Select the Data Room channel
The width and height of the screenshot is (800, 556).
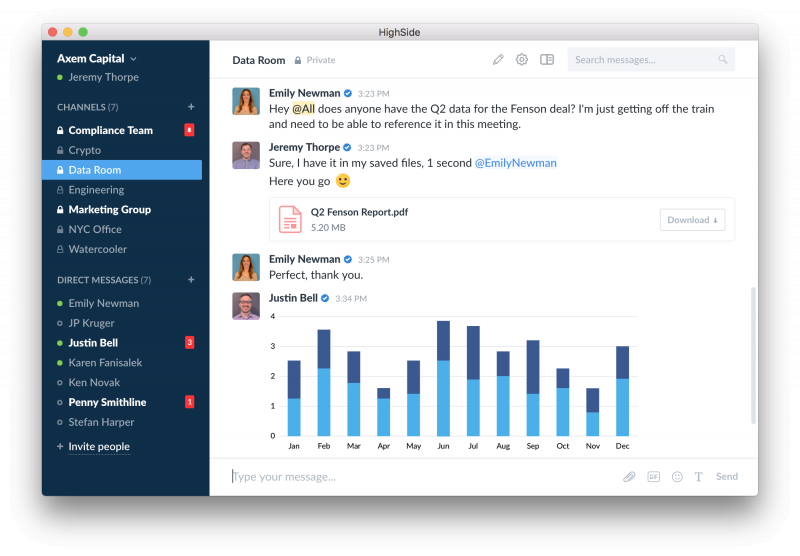click(121, 170)
